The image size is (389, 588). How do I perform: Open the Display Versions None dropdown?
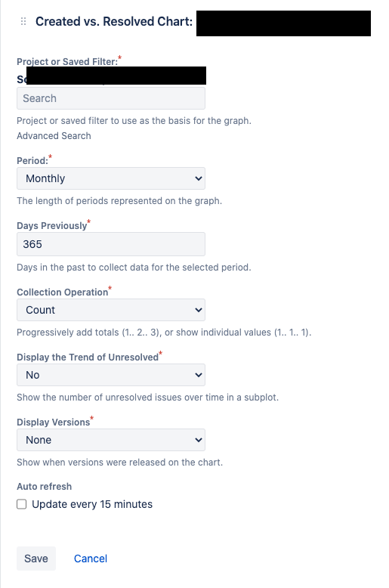pyautogui.click(x=111, y=440)
